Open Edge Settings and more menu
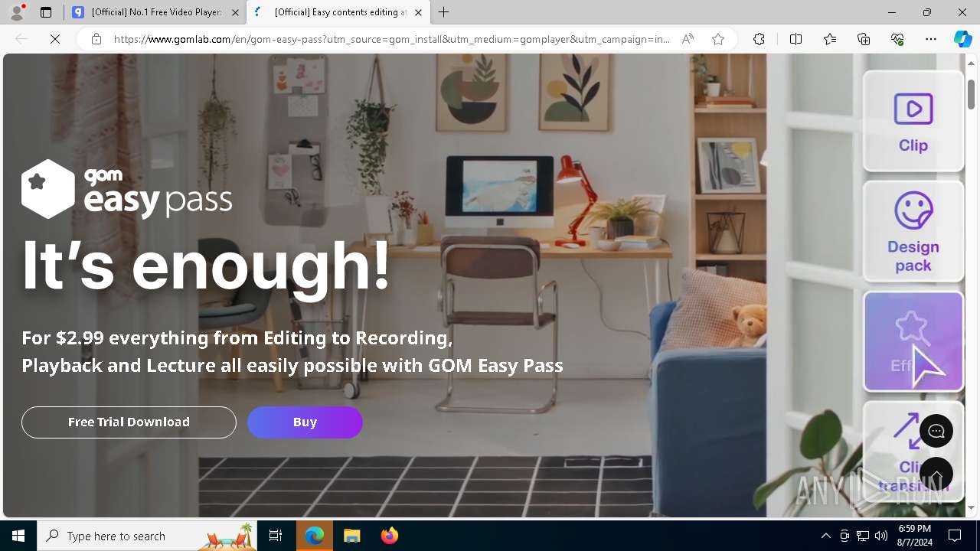 tap(931, 39)
